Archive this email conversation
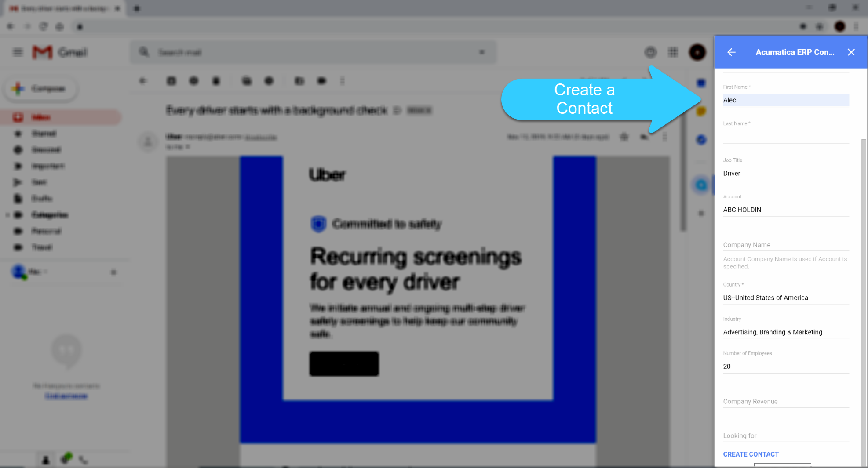The width and height of the screenshot is (868, 468). pos(171,81)
